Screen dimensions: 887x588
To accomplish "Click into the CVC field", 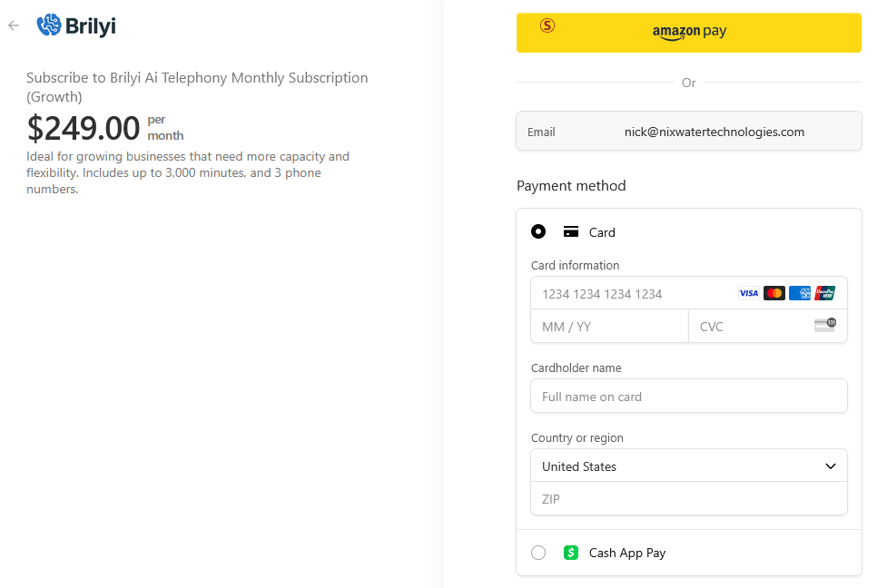I will [x=749, y=327].
